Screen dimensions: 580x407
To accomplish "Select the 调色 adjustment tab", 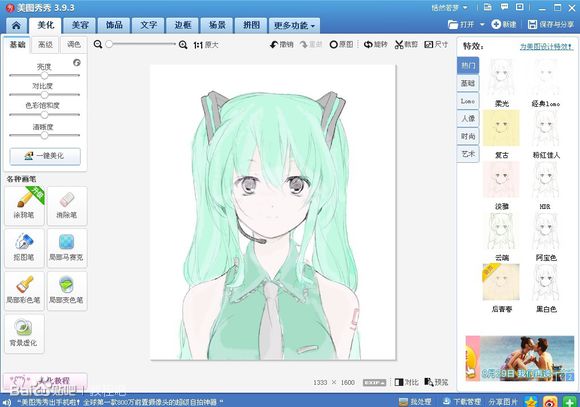I will [74, 45].
